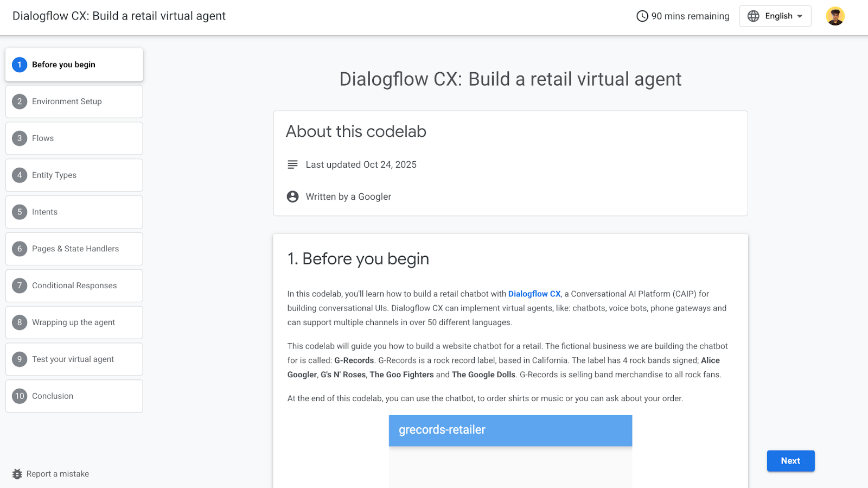Viewport: 868px width, 488px height.
Task: Click step number 9 circle
Action: (x=20, y=359)
